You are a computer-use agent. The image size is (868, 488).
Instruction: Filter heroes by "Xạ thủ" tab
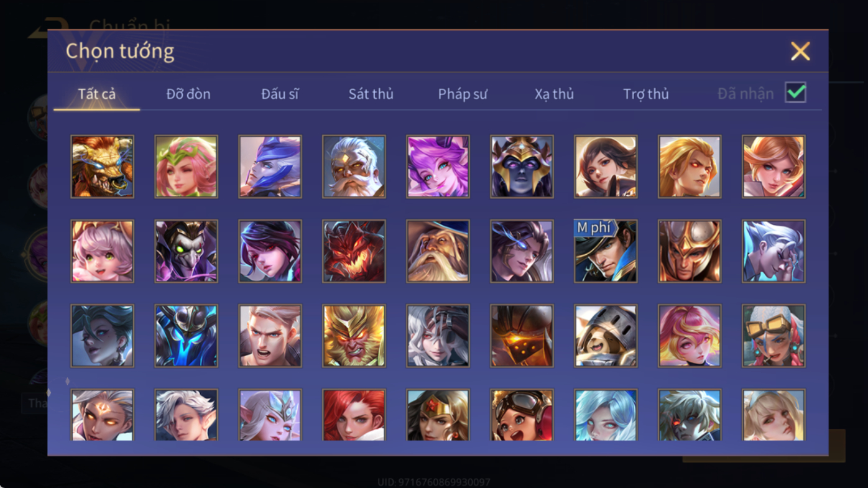click(x=554, y=94)
